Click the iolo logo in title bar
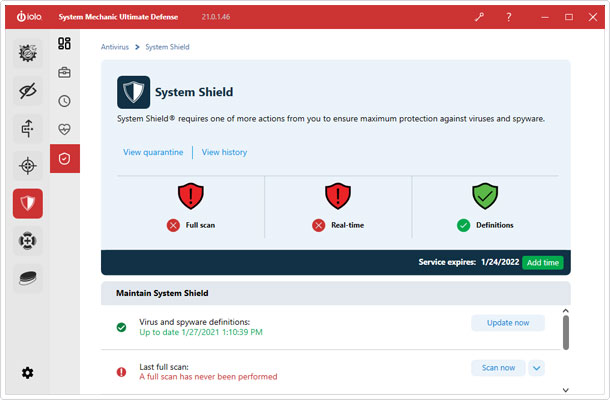Image resolution: width=610 pixels, height=400 pixels. click(x=29, y=17)
